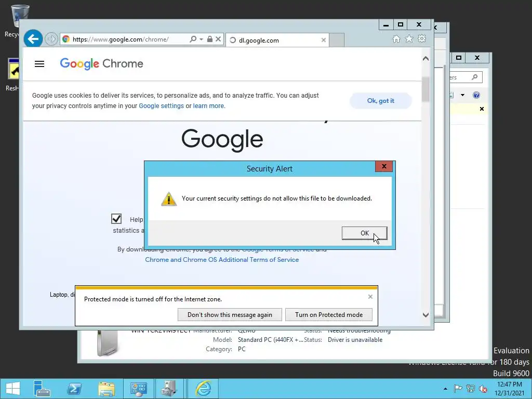Open the hamburger menu on Chrome page
This screenshot has height=399, width=532.
pos(39,64)
